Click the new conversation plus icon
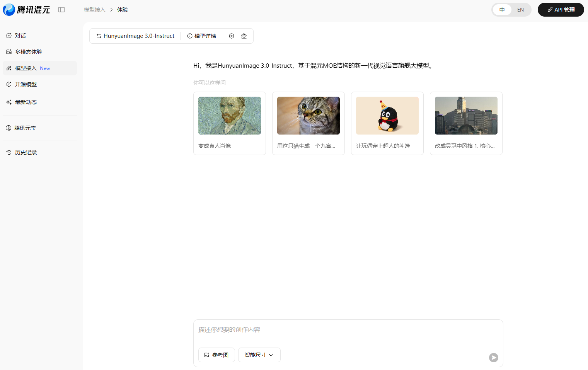This screenshot has height=370, width=588. (x=232, y=36)
